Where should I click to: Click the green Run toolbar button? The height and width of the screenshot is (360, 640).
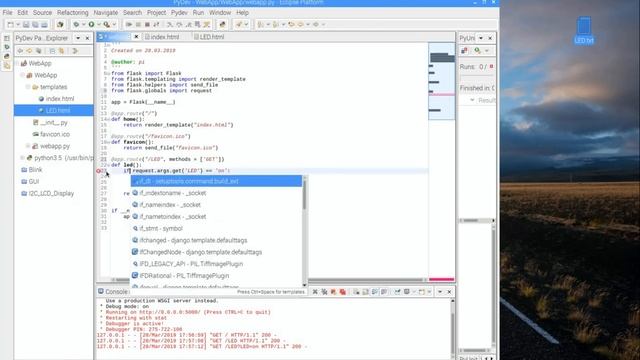[x=91, y=24]
